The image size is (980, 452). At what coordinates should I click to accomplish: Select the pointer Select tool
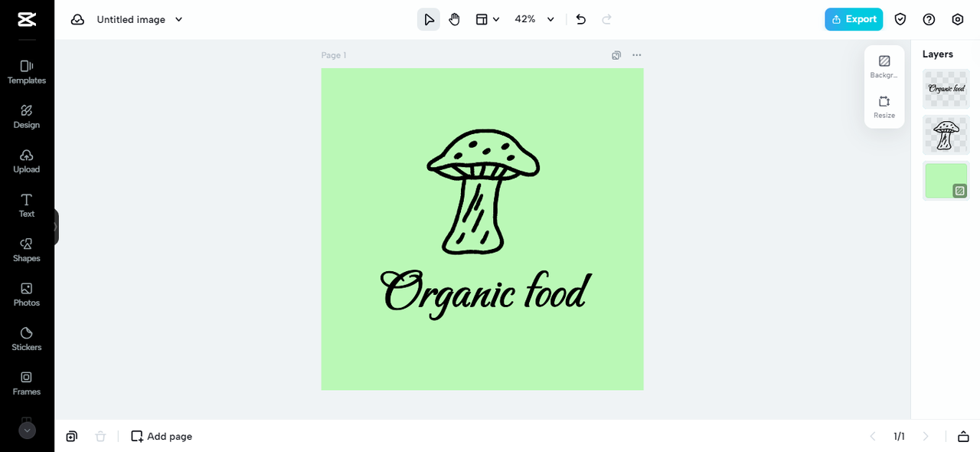coord(429,19)
